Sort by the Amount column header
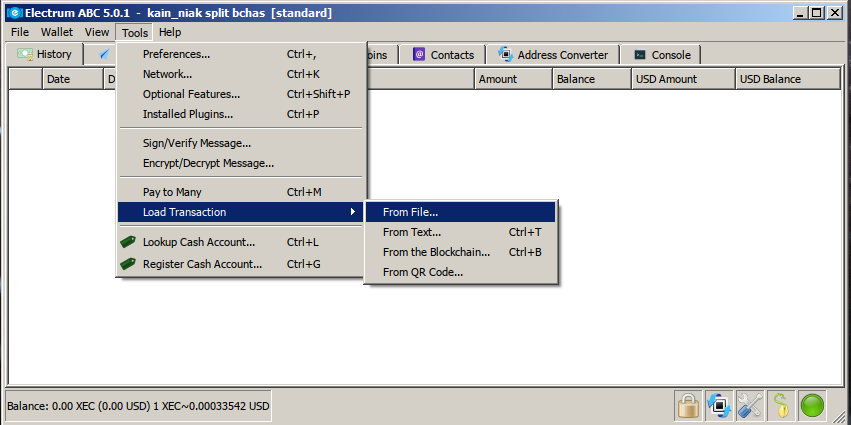 pos(513,79)
